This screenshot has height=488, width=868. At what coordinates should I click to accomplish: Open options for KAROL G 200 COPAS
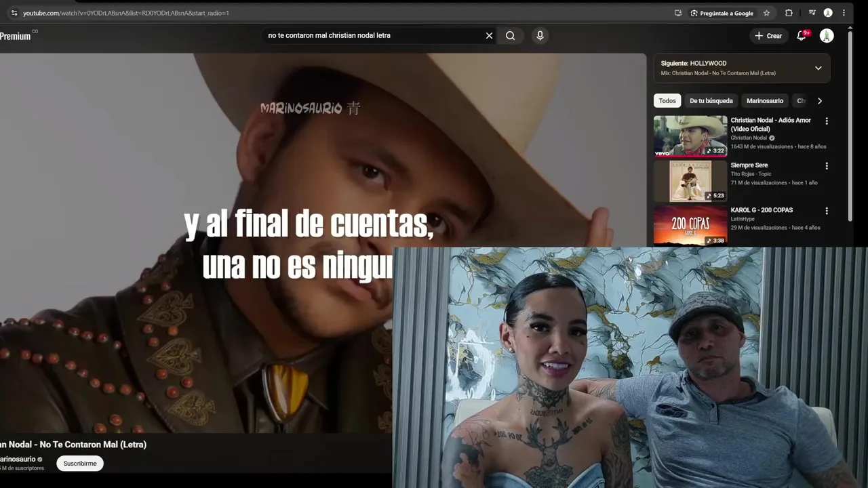coord(827,211)
